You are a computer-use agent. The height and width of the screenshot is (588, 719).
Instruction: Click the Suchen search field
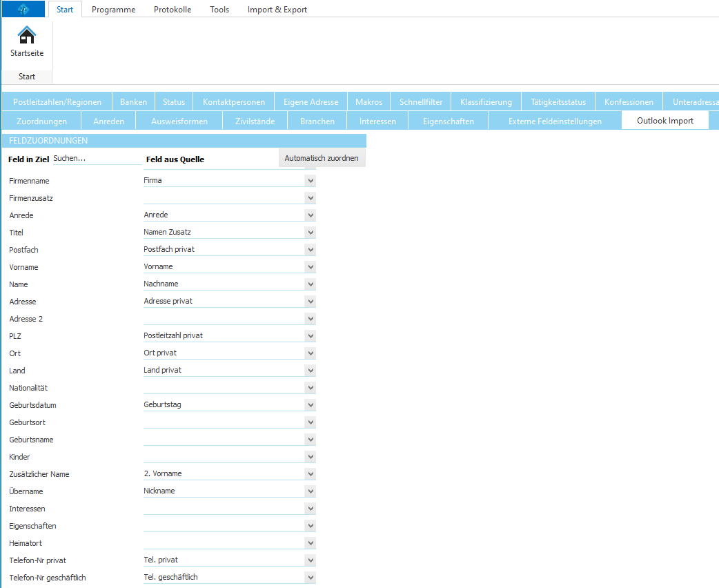click(97, 159)
